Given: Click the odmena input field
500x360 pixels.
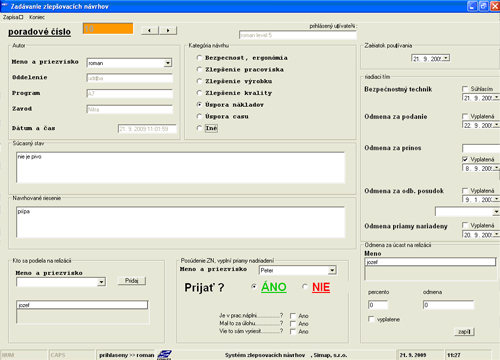Looking at the screenshot, I should pos(448,305).
